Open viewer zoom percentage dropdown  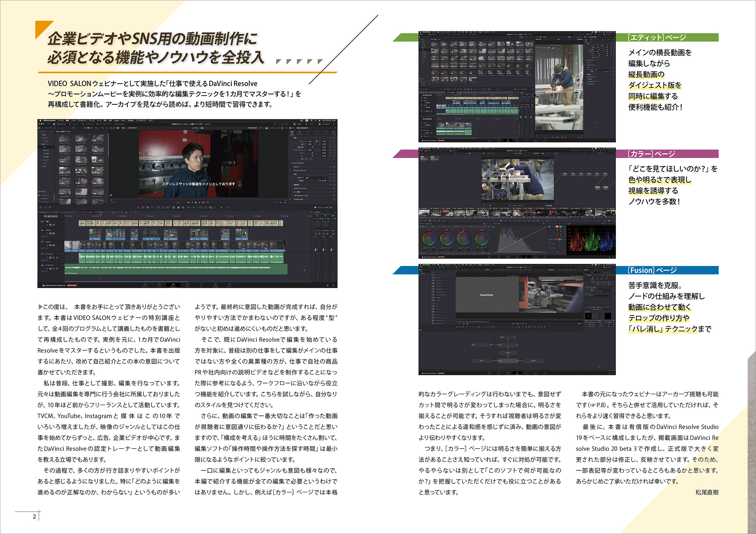pos(124,128)
